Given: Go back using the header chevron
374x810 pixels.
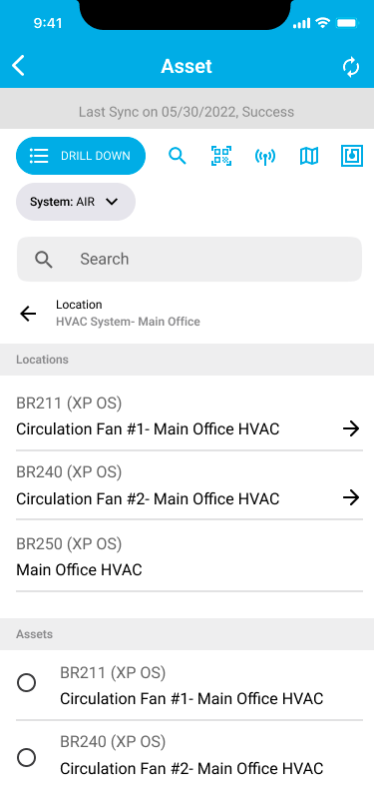Looking at the screenshot, I should click(x=18, y=66).
